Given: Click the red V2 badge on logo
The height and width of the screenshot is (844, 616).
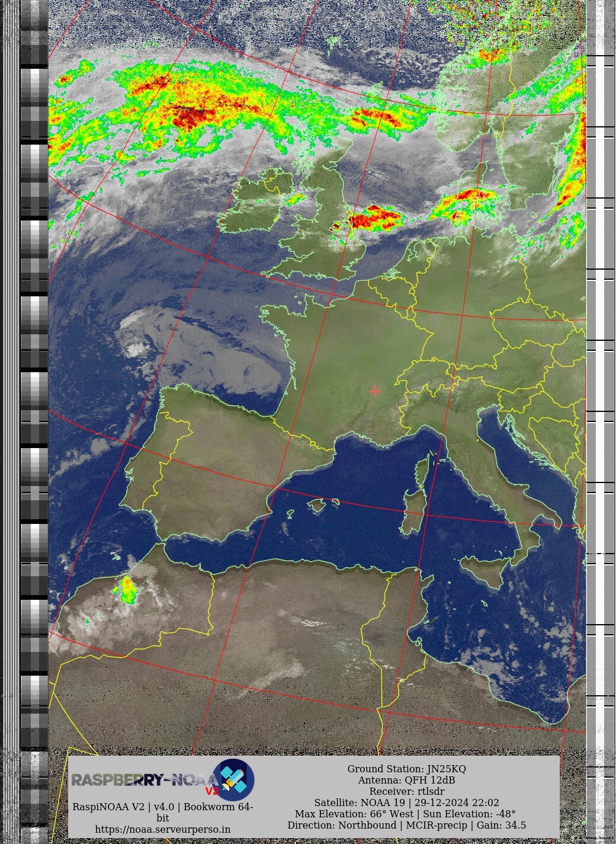Looking at the screenshot, I should pyautogui.click(x=212, y=791).
